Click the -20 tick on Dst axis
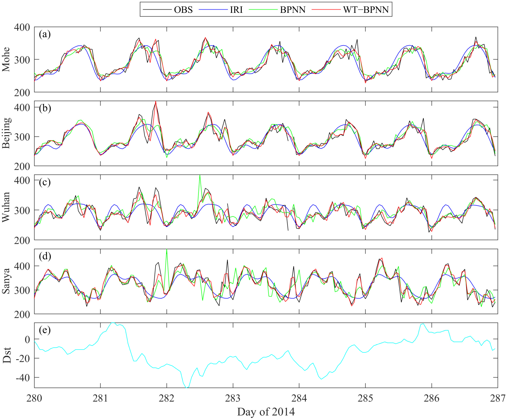The height and width of the screenshot is (420, 507). [x=23, y=359]
